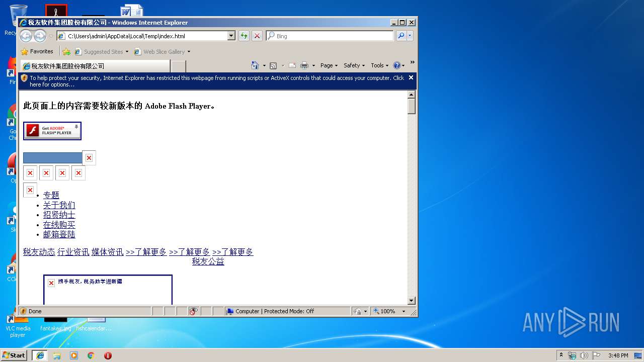Go forward with the Forward arrow button
The width and height of the screenshot is (644, 362).
pos(40,36)
